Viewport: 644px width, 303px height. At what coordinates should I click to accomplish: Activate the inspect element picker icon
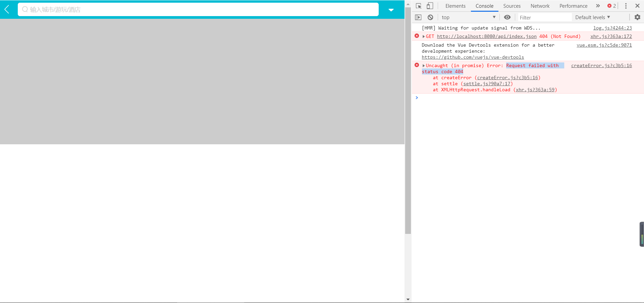(419, 6)
